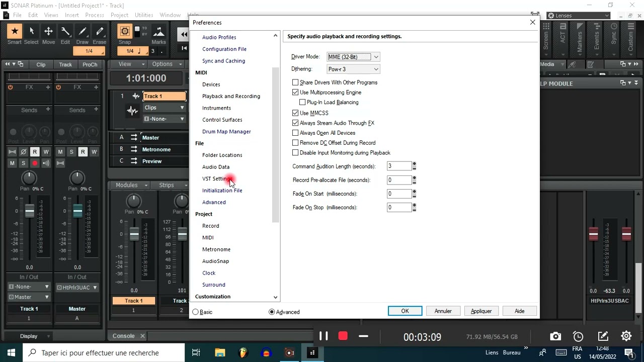Open the File menu
644x362 pixels.
pyautogui.click(x=17, y=15)
